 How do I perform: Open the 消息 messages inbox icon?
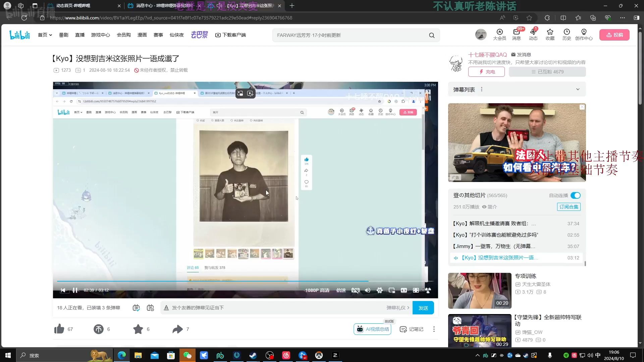pos(516,35)
